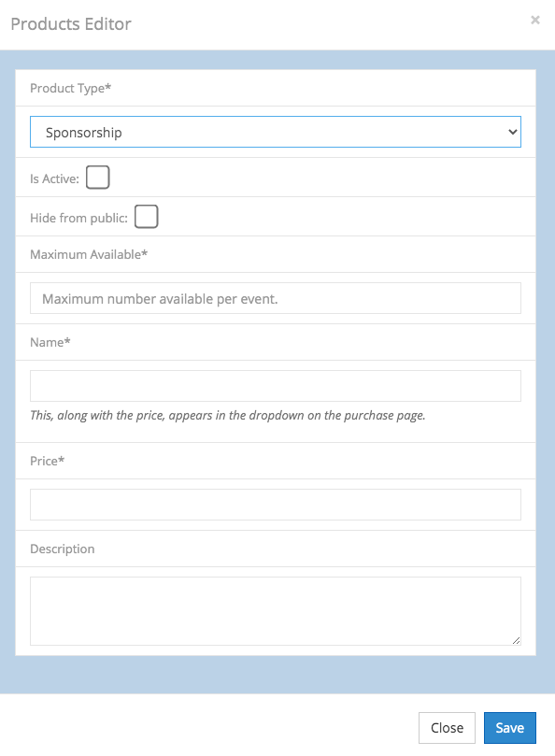The image size is (555, 756).
Task: Click the Products Editor dialog title
Action: (71, 23)
